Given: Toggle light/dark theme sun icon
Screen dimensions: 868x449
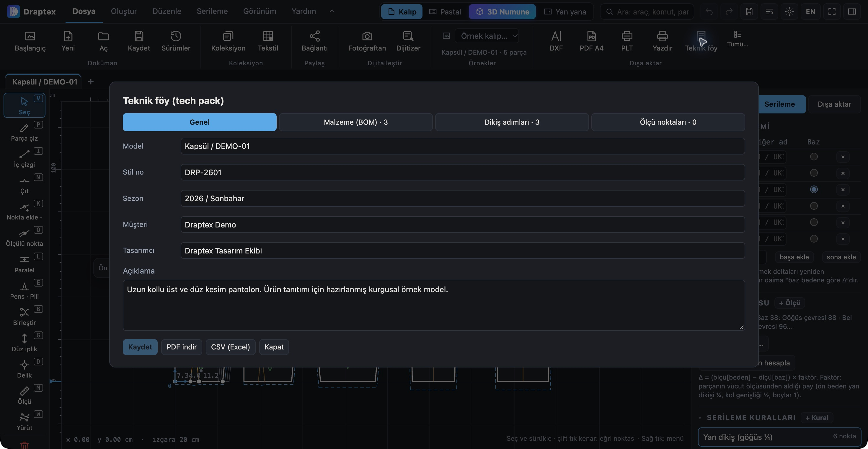Looking at the screenshot, I should coord(789,12).
